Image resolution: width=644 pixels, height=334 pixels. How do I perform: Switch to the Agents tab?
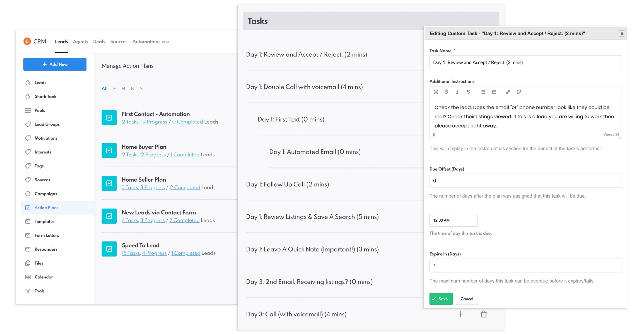tap(80, 41)
